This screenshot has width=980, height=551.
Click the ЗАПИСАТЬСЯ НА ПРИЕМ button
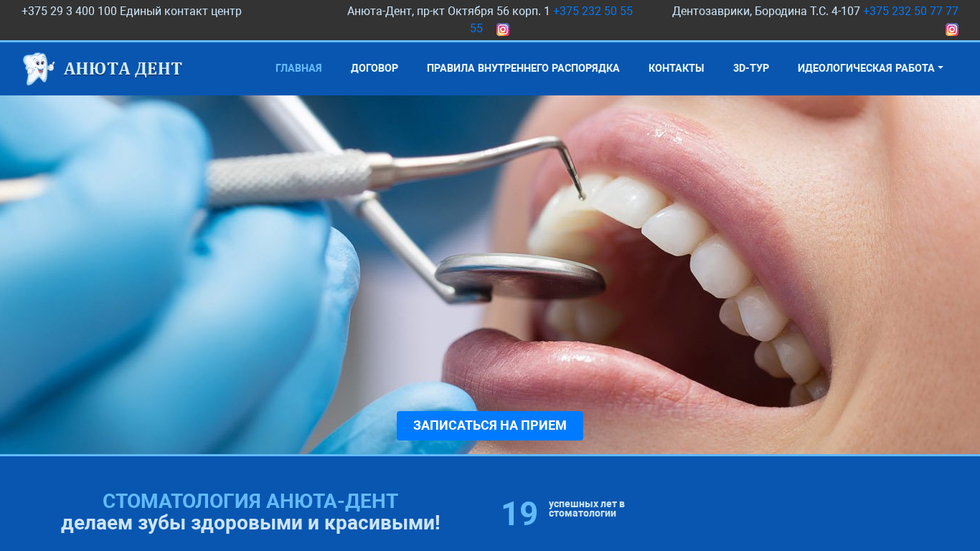[x=490, y=425]
